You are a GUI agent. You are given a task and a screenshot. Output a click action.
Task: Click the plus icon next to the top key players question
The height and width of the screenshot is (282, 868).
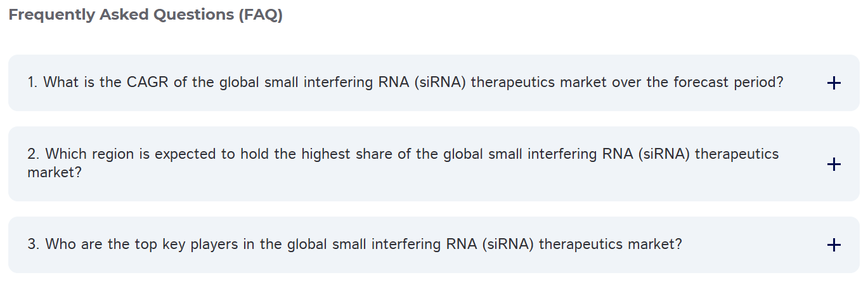coord(834,245)
